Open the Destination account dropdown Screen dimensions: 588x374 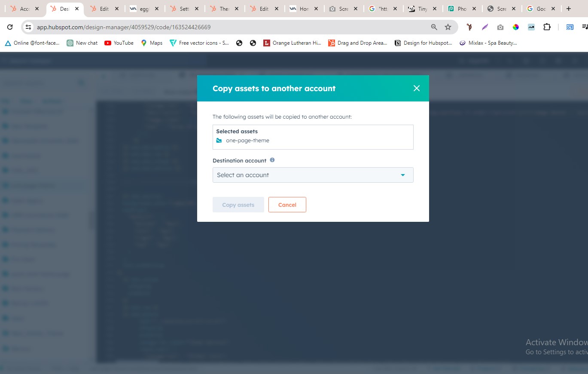click(x=313, y=175)
